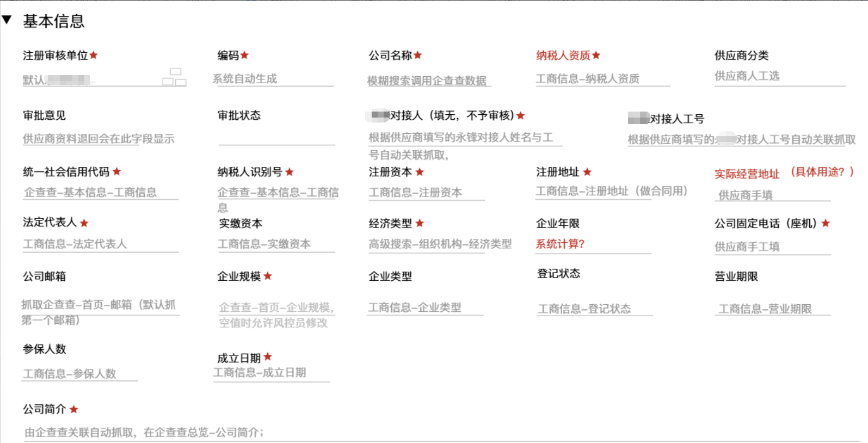The image size is (868, 443).
Task: Click the 登记状态 field
Action: point(594,309)
